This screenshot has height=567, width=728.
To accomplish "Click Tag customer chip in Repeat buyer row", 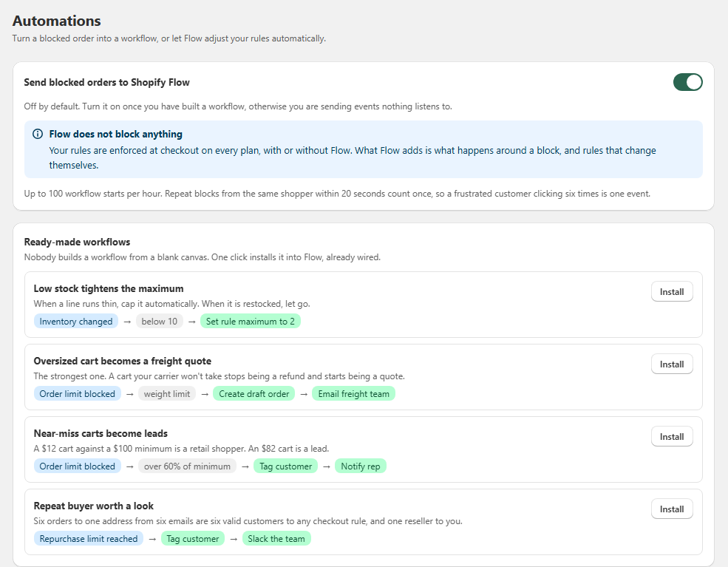I will point(193,539).
